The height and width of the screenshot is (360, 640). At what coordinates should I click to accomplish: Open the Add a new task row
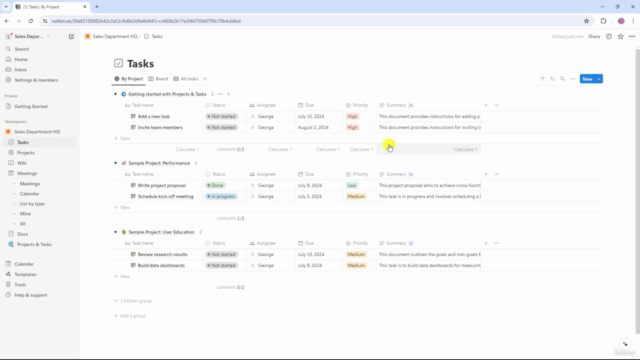153,116
